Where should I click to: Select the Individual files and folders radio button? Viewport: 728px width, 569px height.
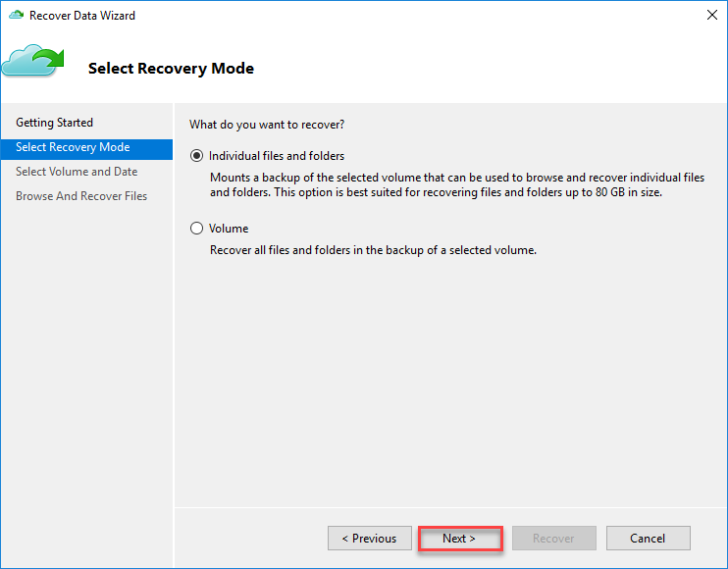pos(196,156)
